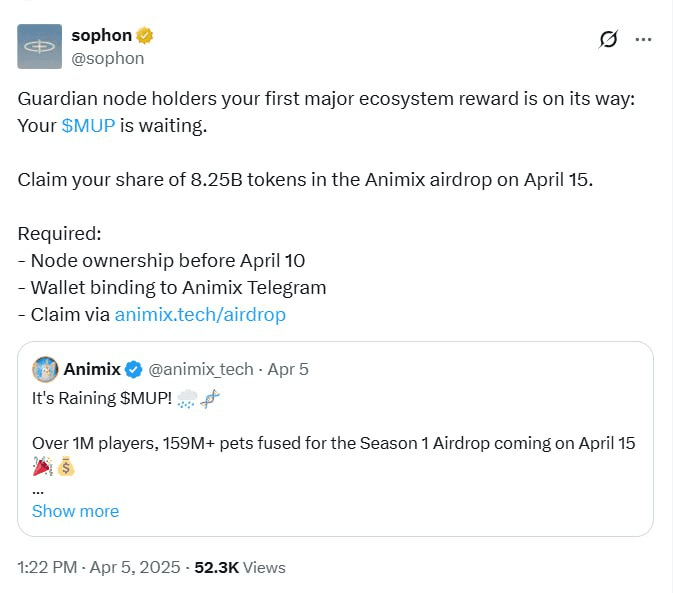Expand the quoted post with Show more
The image size is (673, 593).
(x=75, y=511)
